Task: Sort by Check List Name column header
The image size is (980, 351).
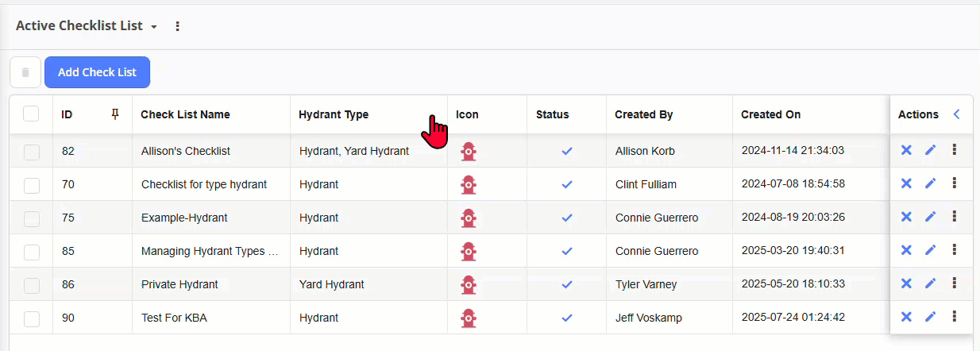Action: pyautogui.click(x=185, y=114)
